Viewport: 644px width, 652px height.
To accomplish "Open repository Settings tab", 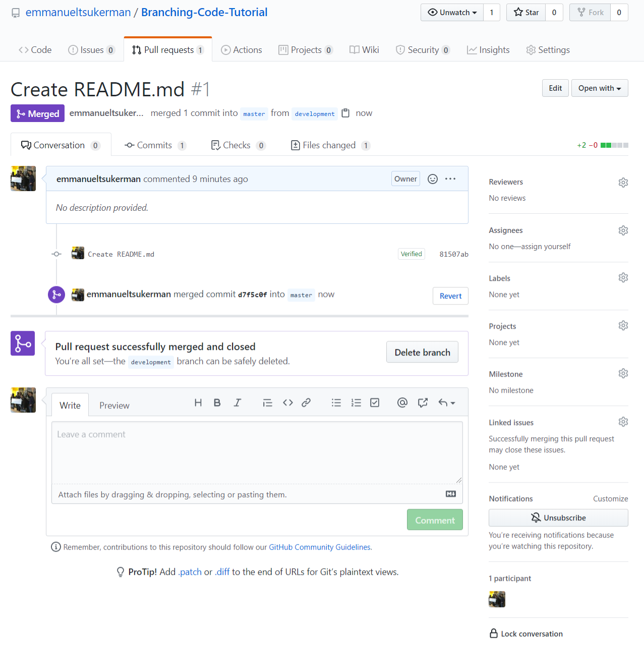I will (x=548, y=50).
